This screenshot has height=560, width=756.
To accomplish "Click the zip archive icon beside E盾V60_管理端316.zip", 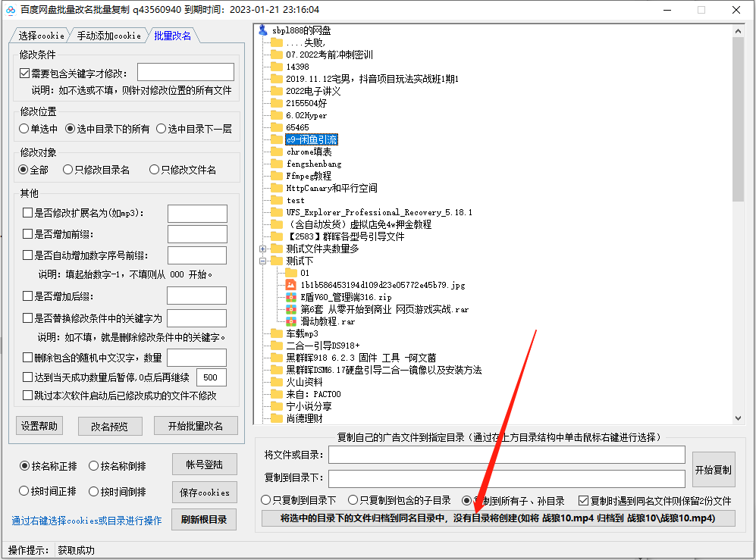I will tap(291, 297).
